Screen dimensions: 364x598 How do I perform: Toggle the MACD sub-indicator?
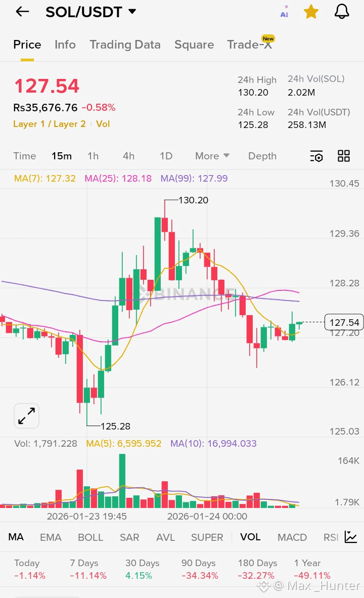pyautogui.click(x=292, y=537)
